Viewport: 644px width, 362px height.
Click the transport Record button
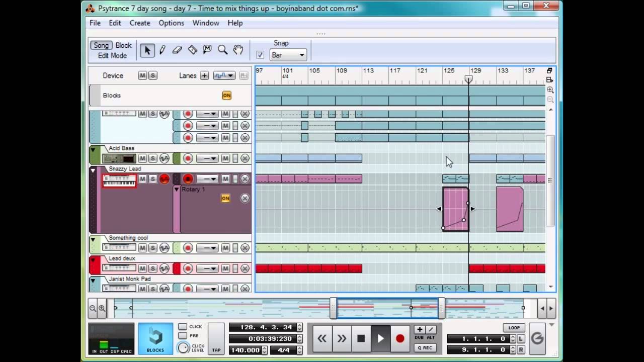tap(400, 338)
